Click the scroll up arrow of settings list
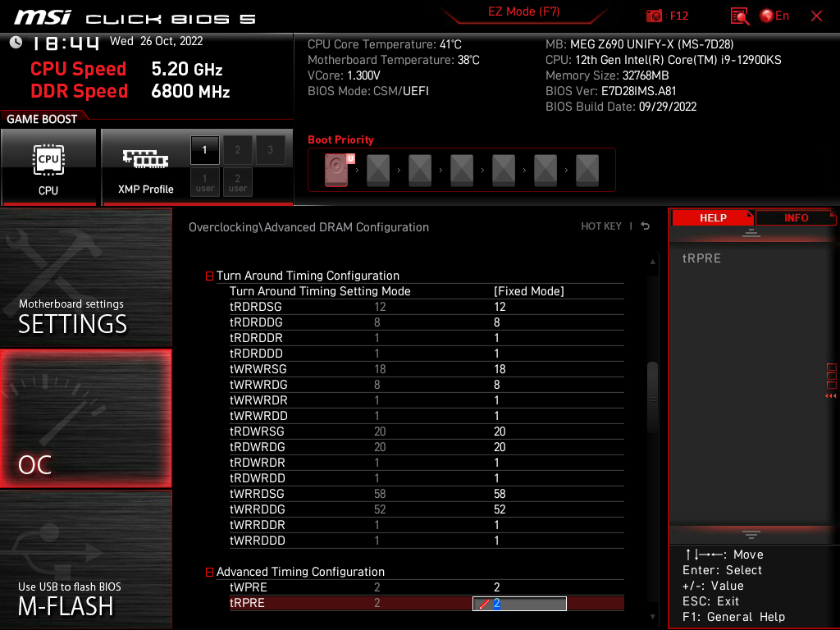The image size is (840, 630). (652, 262)
